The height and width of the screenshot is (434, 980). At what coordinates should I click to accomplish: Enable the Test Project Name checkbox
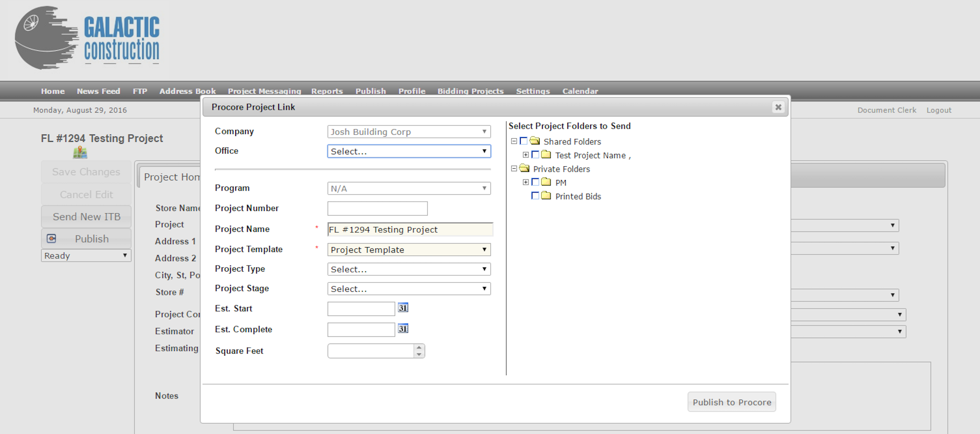(x=535, y=155)
